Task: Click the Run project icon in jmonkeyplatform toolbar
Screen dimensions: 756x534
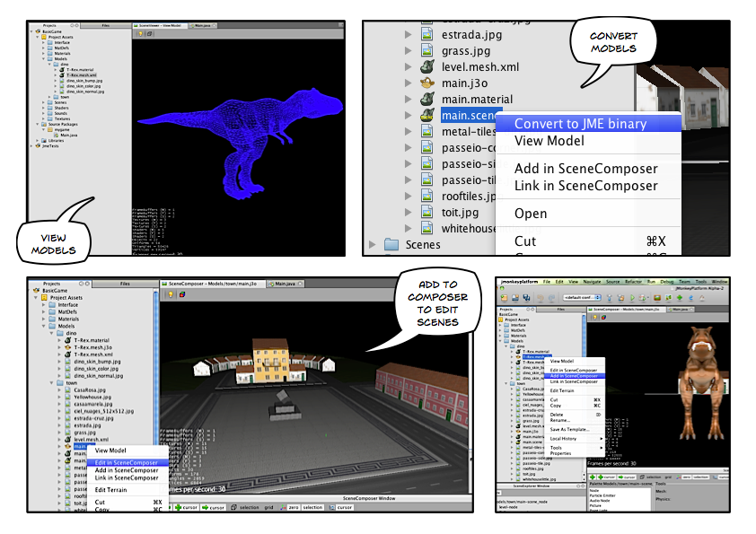Action: [632, 296]
